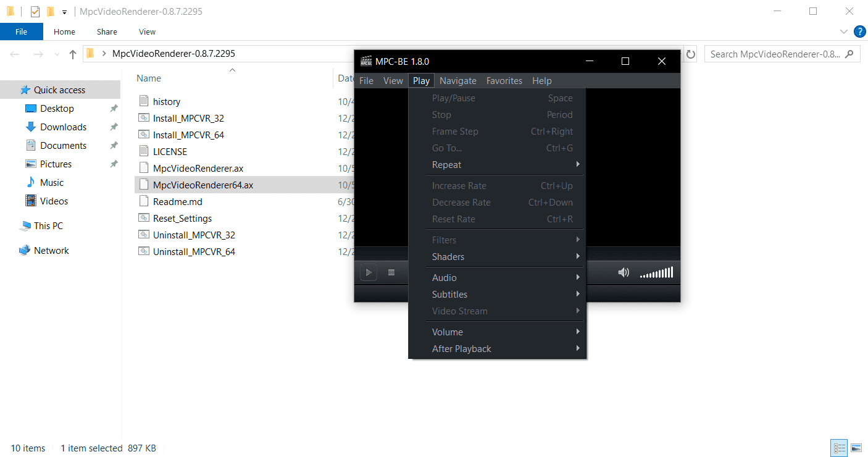Image resolution: width=868 pixels, height=457 pixels.
Task: Click the Properties icon in Explorer title bar
Action: (x=35, y=12)
